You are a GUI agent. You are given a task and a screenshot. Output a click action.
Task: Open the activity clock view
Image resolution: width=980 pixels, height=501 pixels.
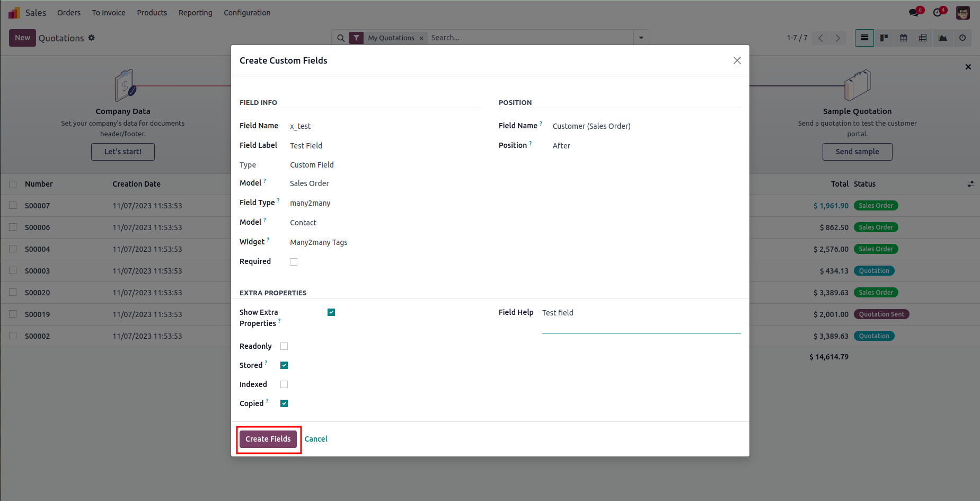click(x=963, y=38)
